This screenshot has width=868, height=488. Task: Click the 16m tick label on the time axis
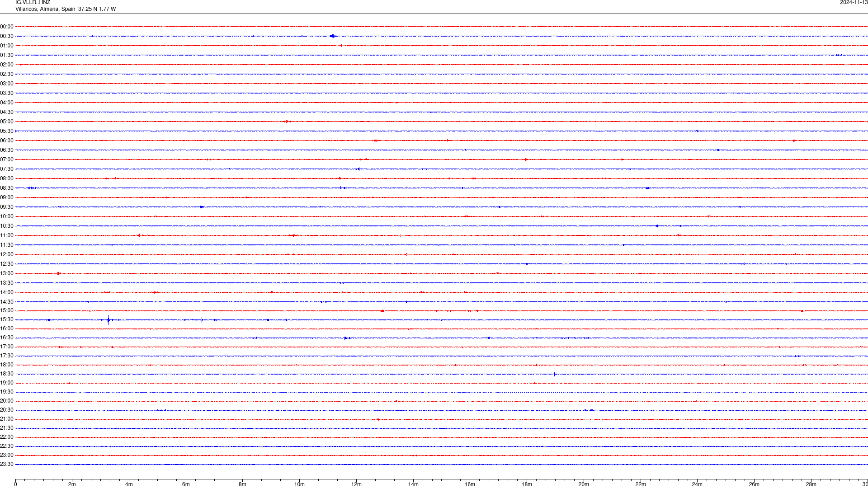pos(470,484)
